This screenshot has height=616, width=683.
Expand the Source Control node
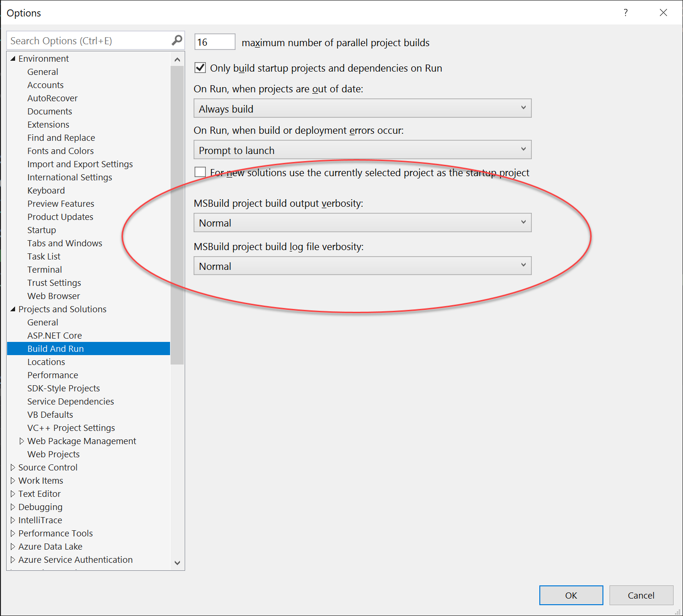point(13,467)
